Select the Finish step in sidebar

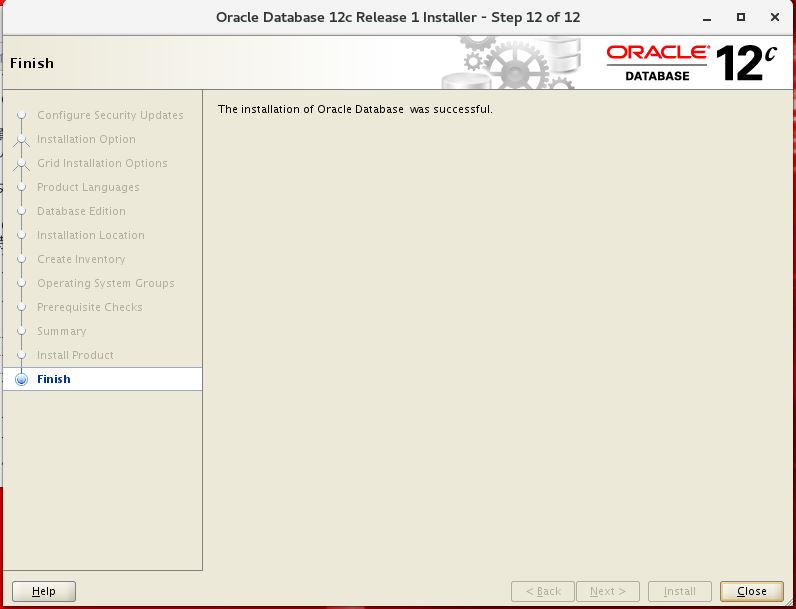pos(103,379)
